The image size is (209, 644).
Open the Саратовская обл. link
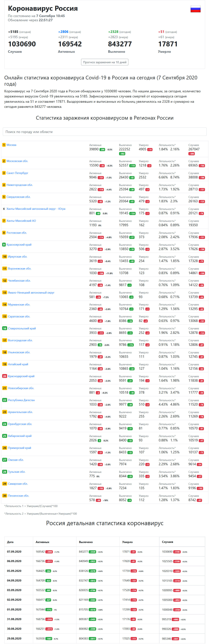19,316
